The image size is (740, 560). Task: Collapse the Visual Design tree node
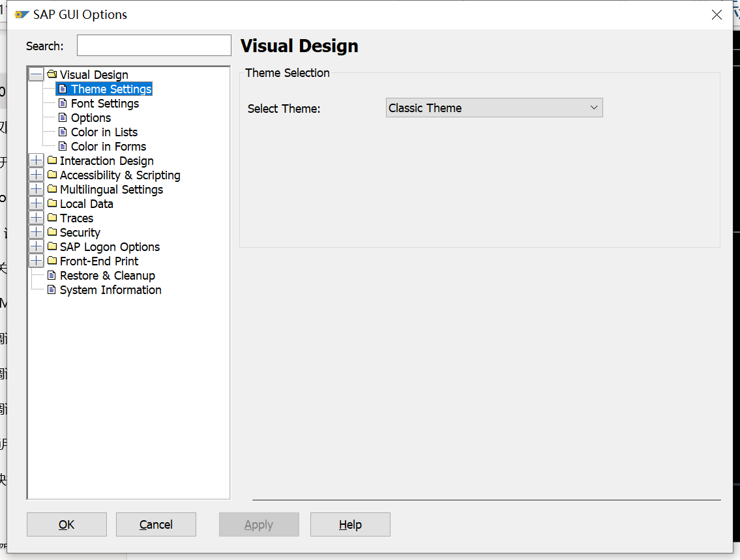pyautogui.click(x=37, y=74)
